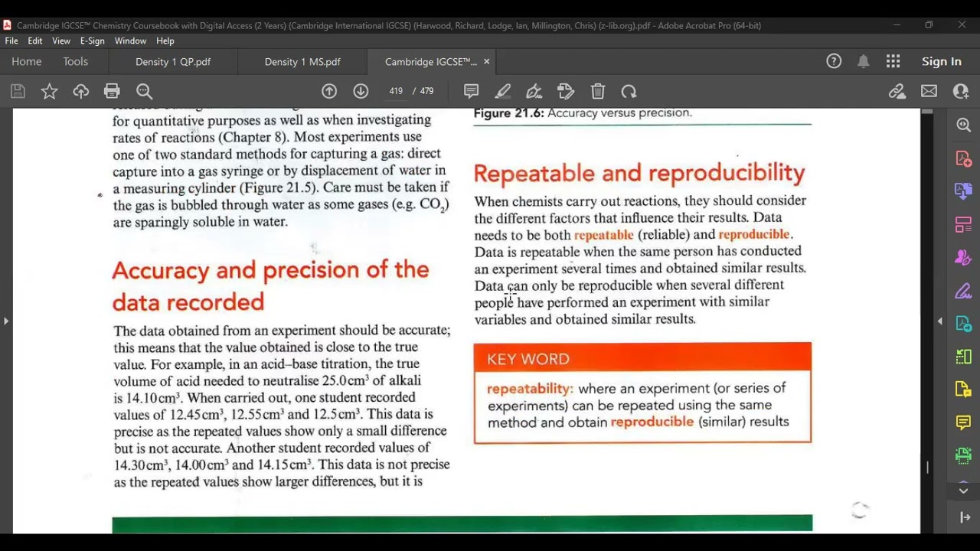
Task: Delete page using trash can icon
Action: 598,92
